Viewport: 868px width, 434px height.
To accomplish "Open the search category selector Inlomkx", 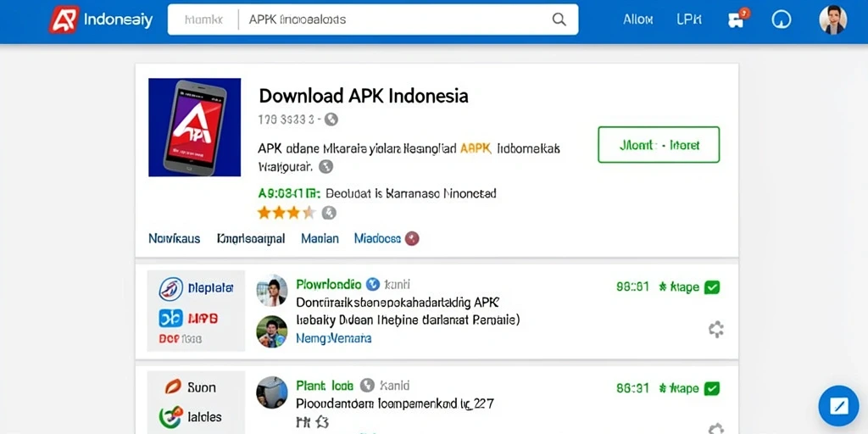I will click(203, 20).
